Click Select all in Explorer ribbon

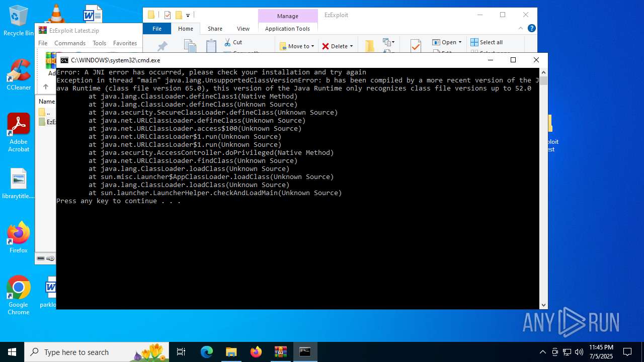(487, 42)
